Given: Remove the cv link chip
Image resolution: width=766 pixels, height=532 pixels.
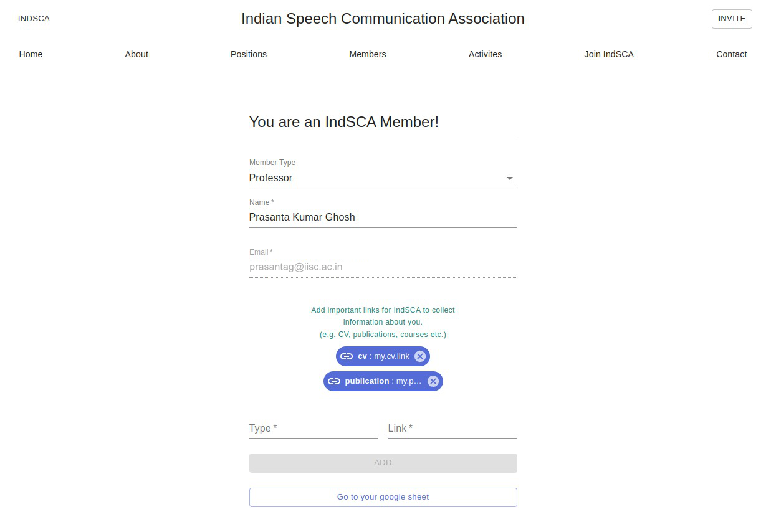Looking at the screenshot, I should click(420, 356).
